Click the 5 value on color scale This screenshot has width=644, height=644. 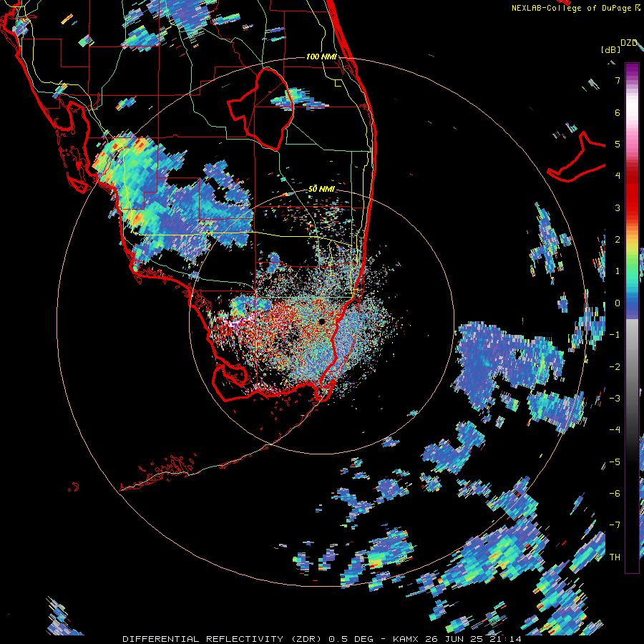[618, 144]
